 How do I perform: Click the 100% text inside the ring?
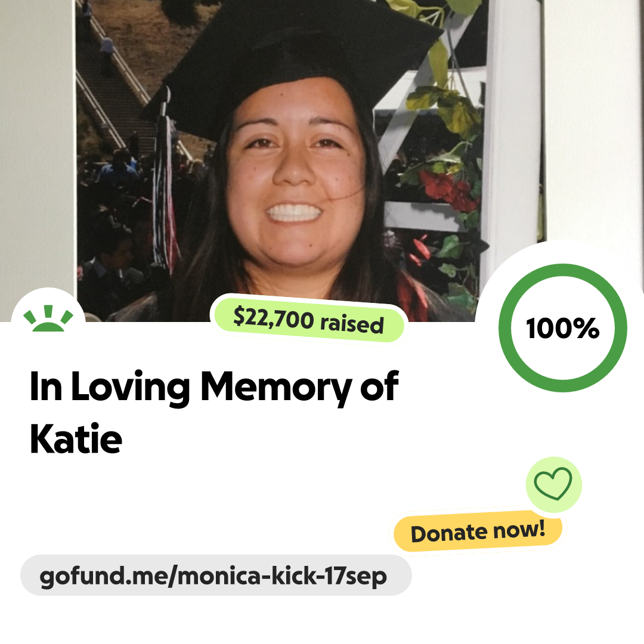pyautogui.click(x=563, y=328)
